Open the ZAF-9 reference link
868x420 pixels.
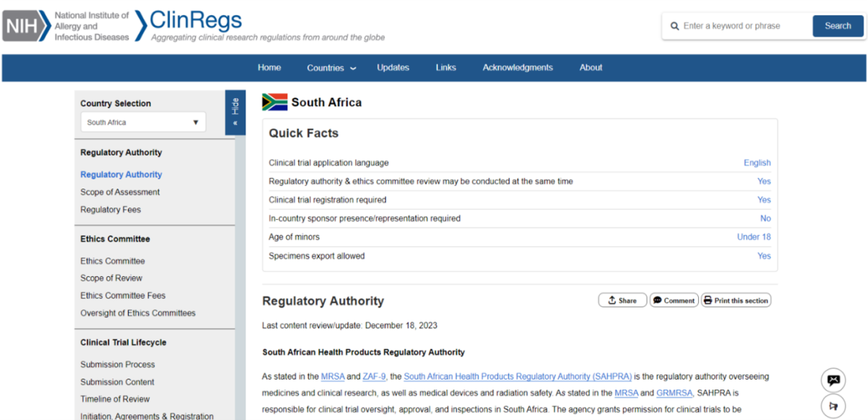375,377
